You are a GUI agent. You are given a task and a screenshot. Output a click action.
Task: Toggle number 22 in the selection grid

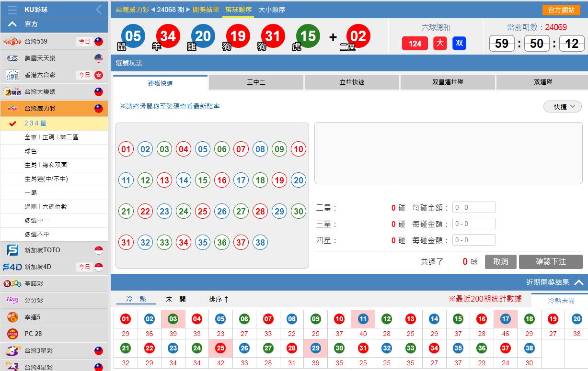[x=145, y=211]
